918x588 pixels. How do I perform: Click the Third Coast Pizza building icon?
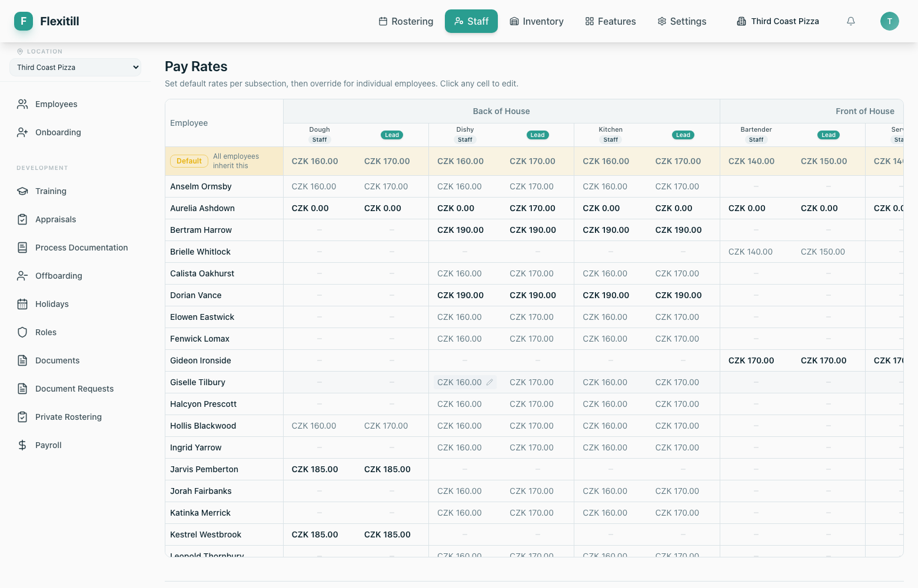point(741,21)
